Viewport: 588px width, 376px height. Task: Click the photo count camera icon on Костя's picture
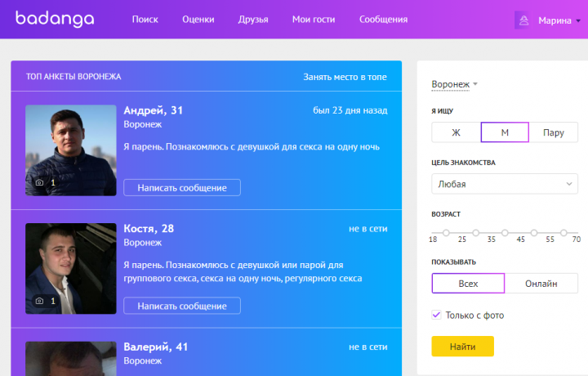pos(39,301)
